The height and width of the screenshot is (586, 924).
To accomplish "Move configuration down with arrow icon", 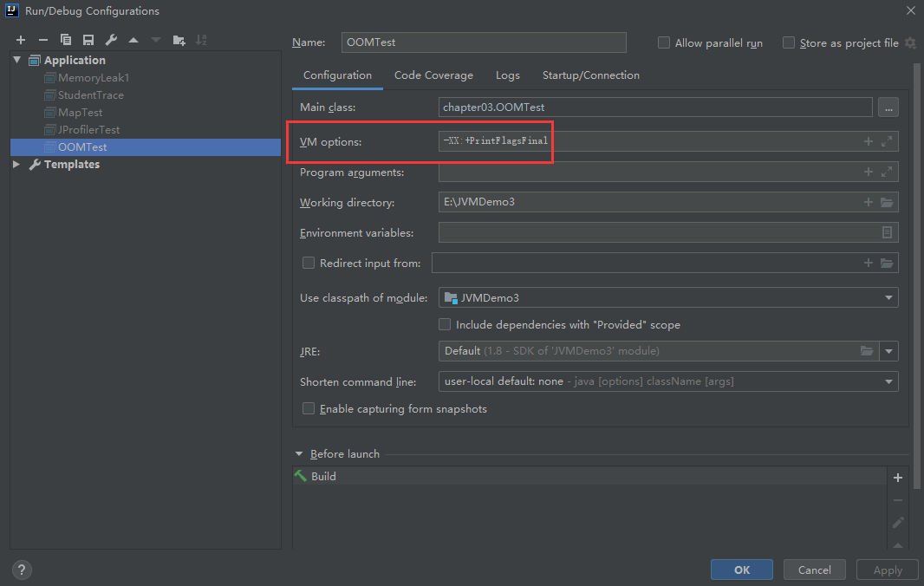I will click(155, 40).
